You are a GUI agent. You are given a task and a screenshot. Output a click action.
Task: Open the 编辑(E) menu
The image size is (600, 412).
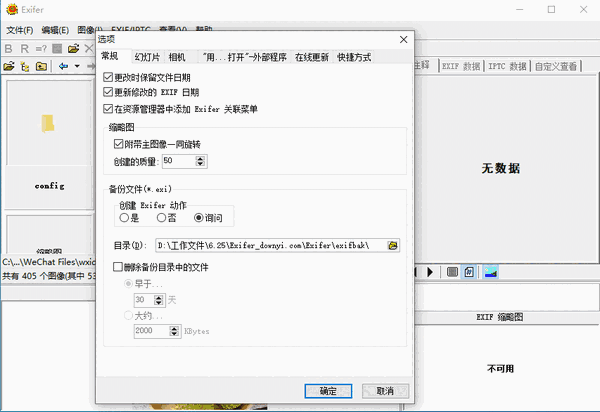pos(55,30)
